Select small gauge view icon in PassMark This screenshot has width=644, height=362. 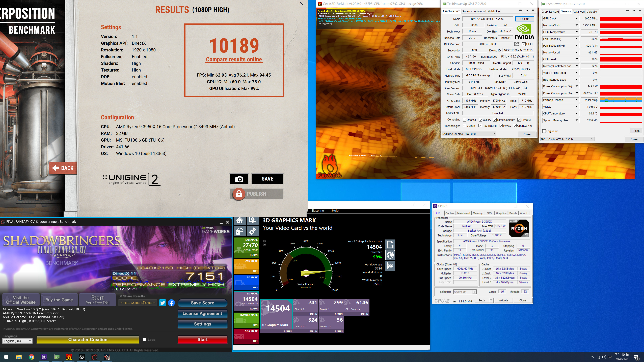coord(264,241)
